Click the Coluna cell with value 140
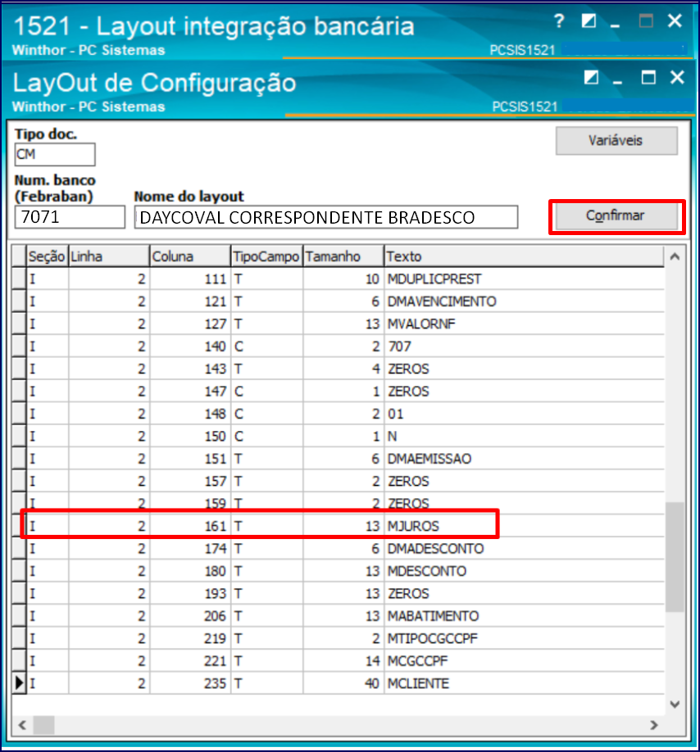Image resolution: width=700 pixels, height=752 pixels. (x=190, y=347)
